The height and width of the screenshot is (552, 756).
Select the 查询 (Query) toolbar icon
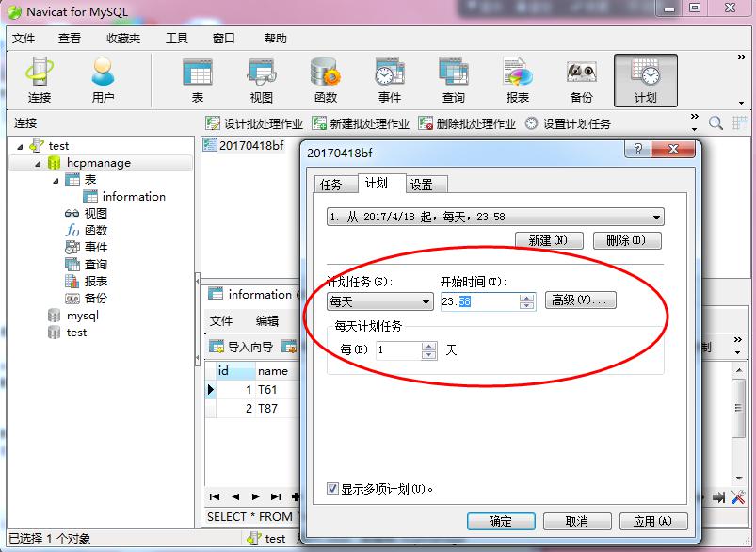click(x=454, y=80)
